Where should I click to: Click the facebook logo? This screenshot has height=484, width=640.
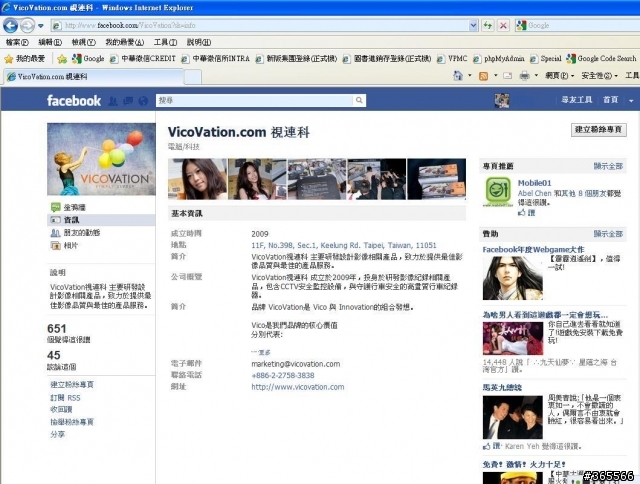(74, 100)
